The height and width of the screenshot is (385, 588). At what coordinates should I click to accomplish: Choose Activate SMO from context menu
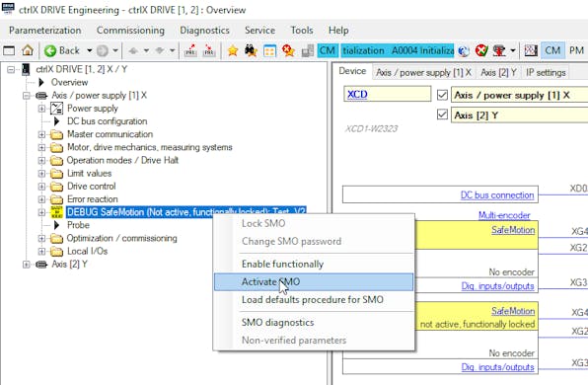click(x=314, y=281)
